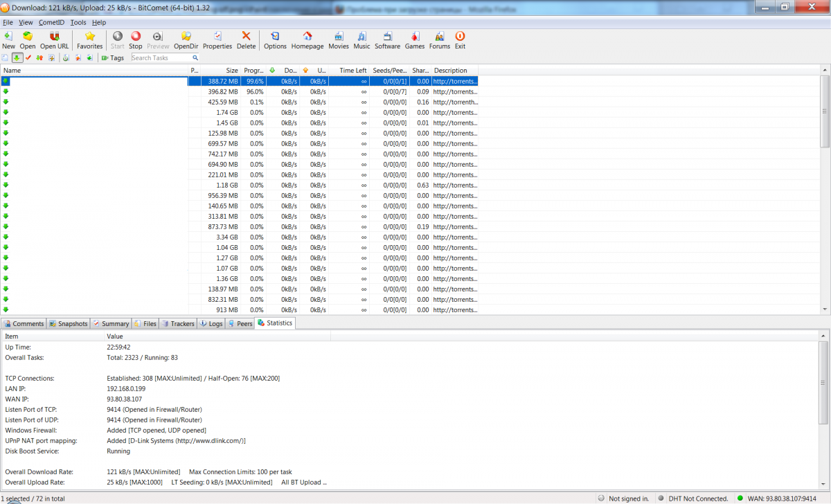Open the Games toolbar icon
This screenshot has width=831, height=504.
tap(415, 40)
